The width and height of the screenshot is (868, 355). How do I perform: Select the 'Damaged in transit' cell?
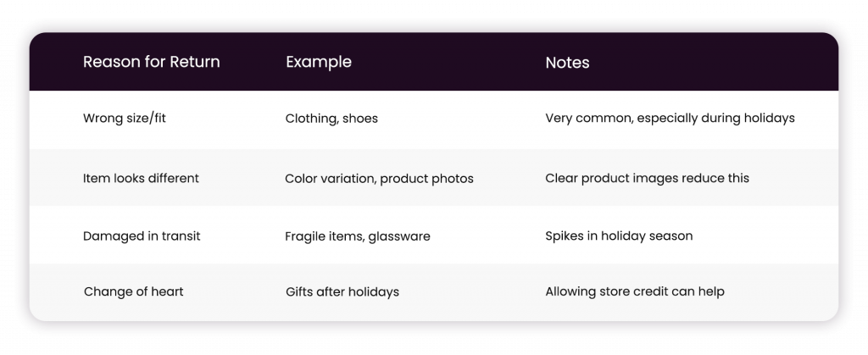point(142,236)
